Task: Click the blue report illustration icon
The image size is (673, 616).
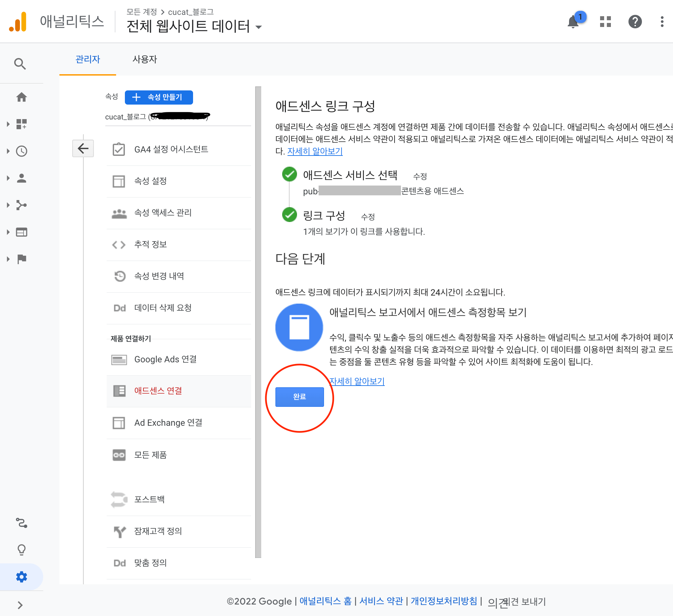Action: click(x=299, y=327)
